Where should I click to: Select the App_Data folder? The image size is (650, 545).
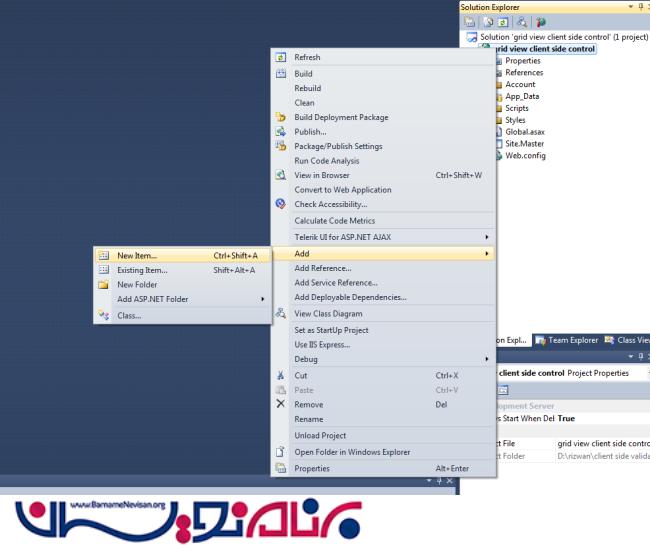[522, 97]
